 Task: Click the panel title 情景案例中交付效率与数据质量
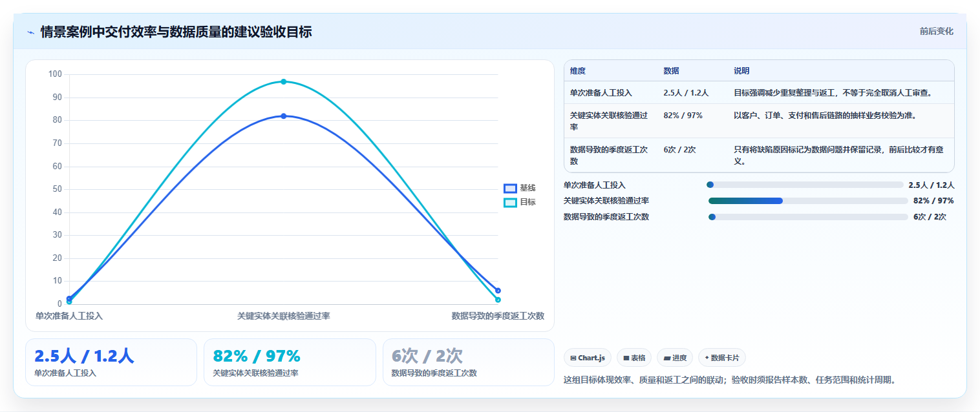(x=176, y=32)
